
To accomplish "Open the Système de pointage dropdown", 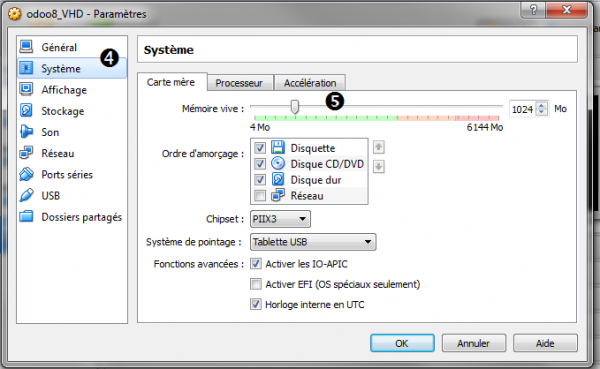I will pyautogui.click(x=313, y=242).
